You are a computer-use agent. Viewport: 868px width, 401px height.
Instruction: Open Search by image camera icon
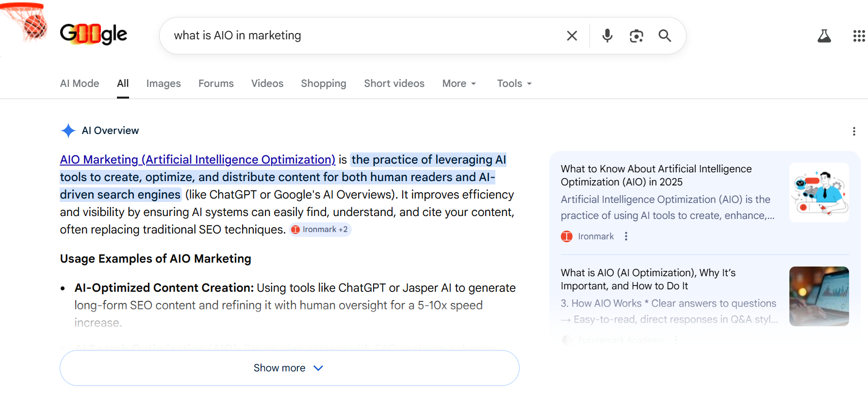(636, 35)
